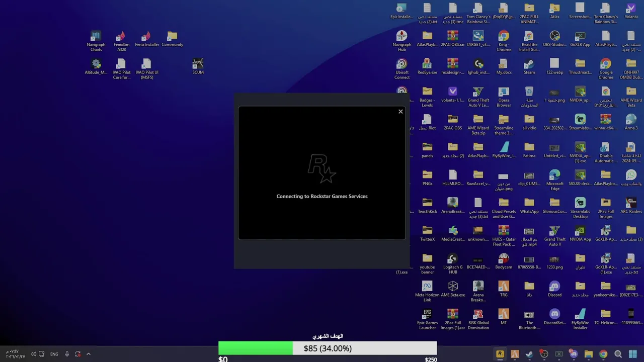Select the My.docx document icon
This screenshot has height=362, width=644.
504,67
